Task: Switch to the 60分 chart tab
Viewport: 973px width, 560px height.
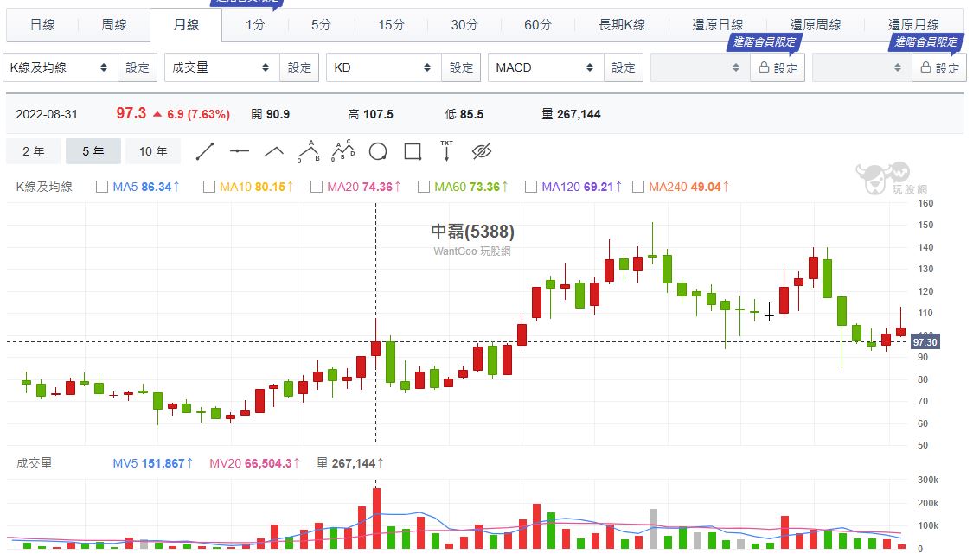Action: (x=537, y=25)
